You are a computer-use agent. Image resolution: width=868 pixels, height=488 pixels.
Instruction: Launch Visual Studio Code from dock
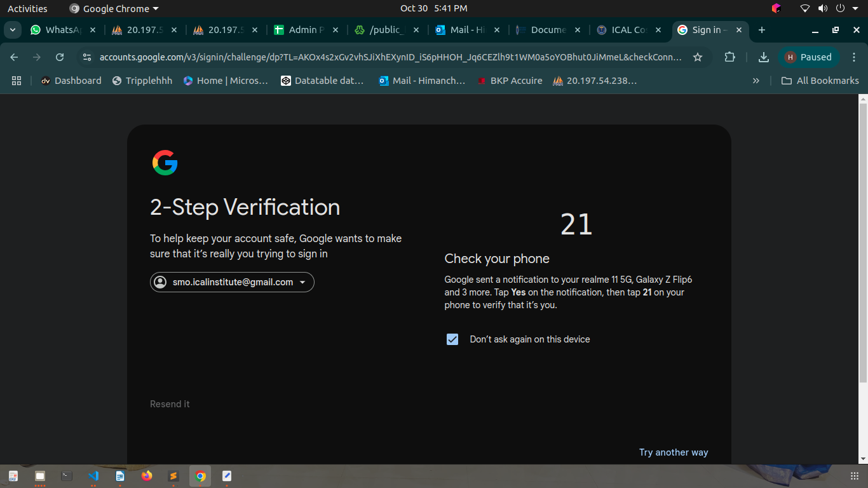pos(93,476)
